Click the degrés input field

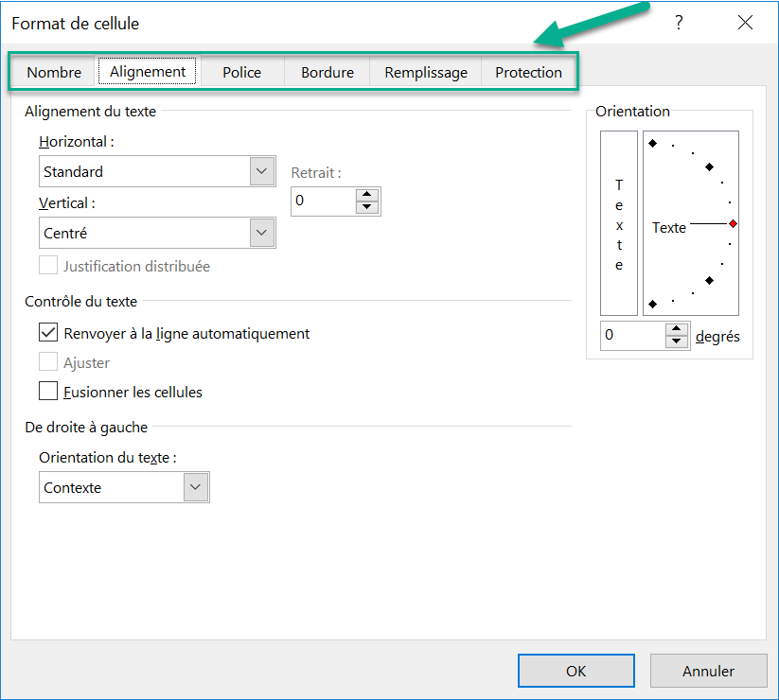[x=632, y=336]
